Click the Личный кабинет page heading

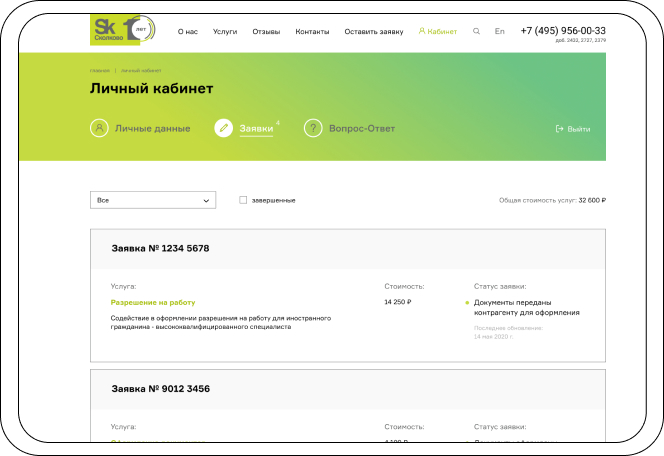tap(152, 88)
